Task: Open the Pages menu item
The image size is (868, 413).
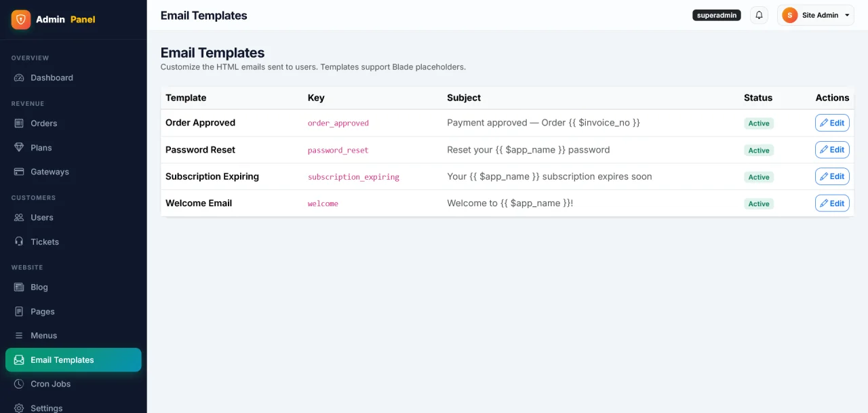Action: (x=73, y=312)
